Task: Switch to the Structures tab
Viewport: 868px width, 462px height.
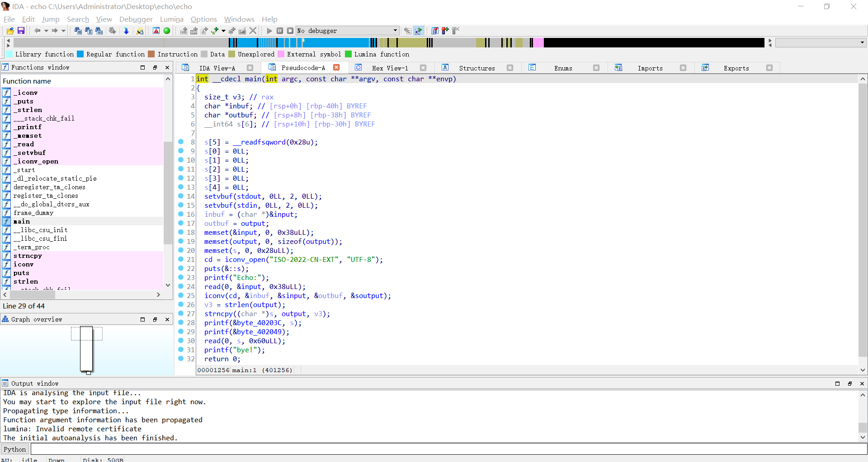Action: [476, 68]
